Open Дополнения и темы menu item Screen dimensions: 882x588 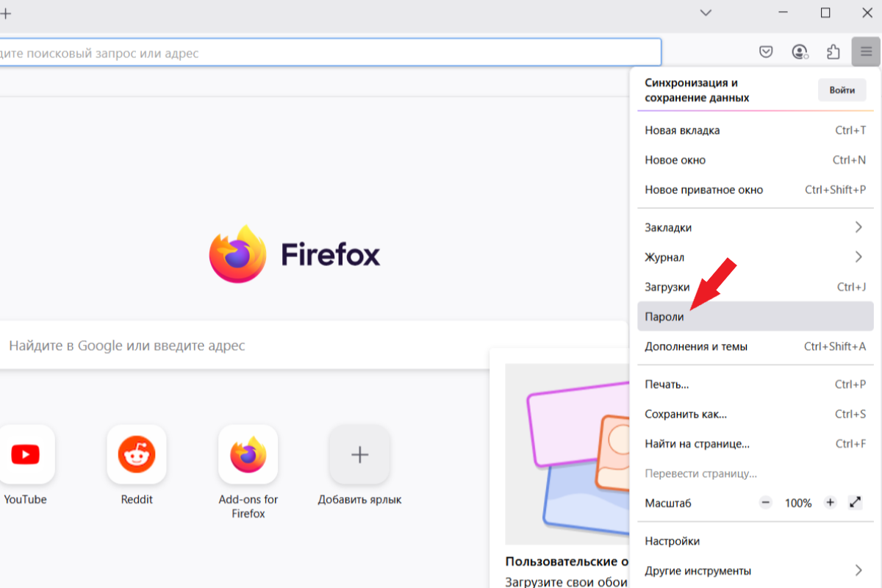tap(756, 346)
